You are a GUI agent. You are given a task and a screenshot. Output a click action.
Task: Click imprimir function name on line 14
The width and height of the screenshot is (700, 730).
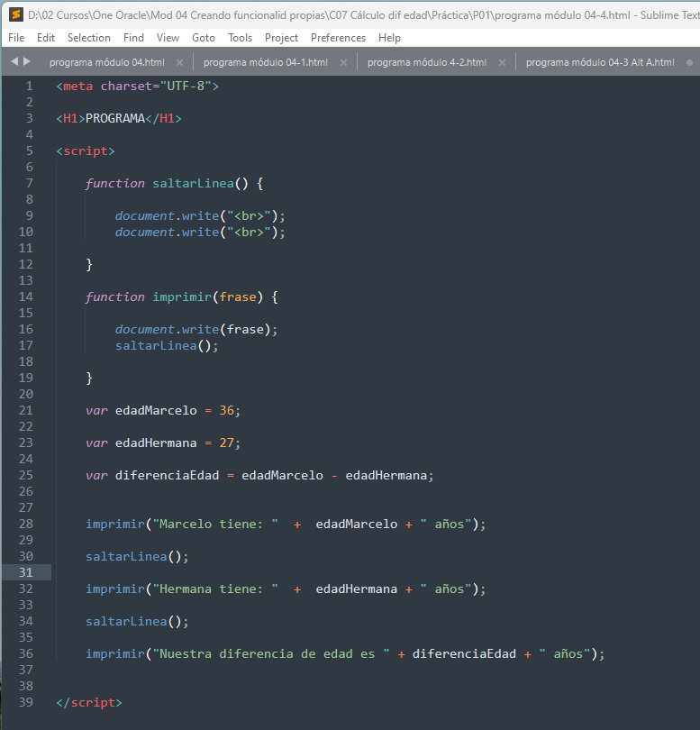(x=182, y=297)
